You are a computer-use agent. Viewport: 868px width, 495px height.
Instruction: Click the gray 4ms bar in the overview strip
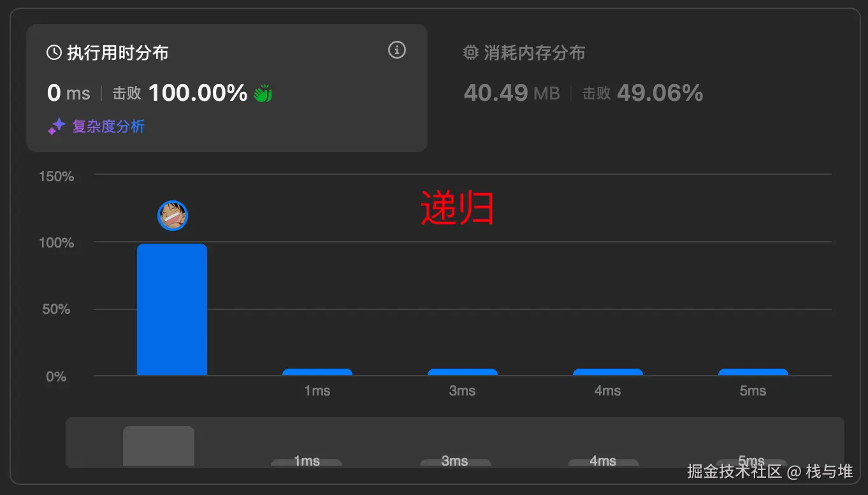pyautogui.click(x=604, y=462)
